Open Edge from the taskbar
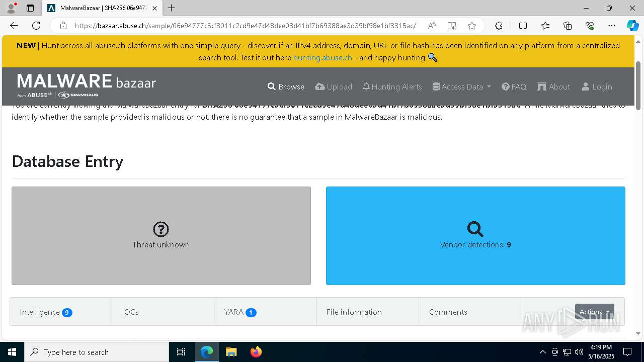Image resolution: width=644 pixels, height=362 pixels. 207,352
